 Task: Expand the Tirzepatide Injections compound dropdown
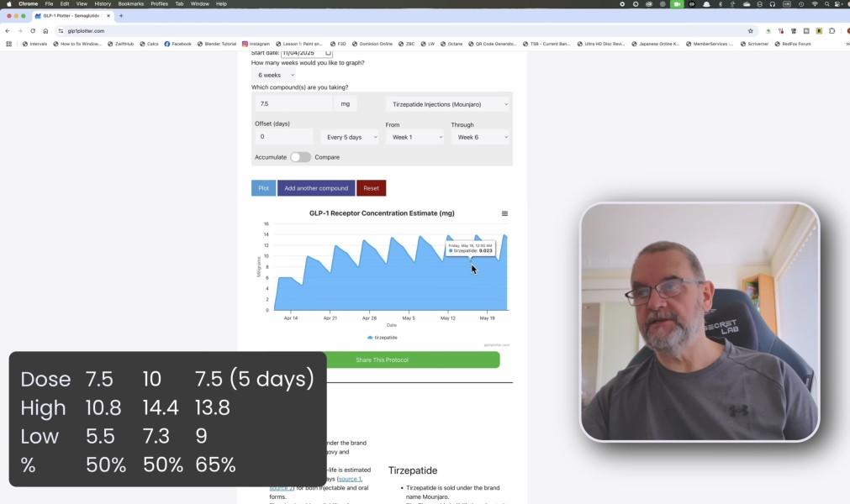point(449,104)
